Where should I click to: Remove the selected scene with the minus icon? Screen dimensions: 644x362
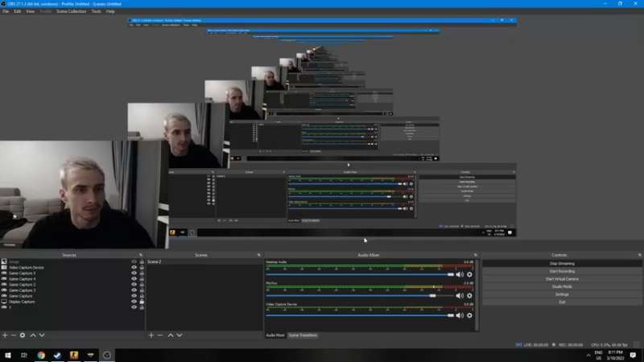pyautogui.click(x=159, y=335)
